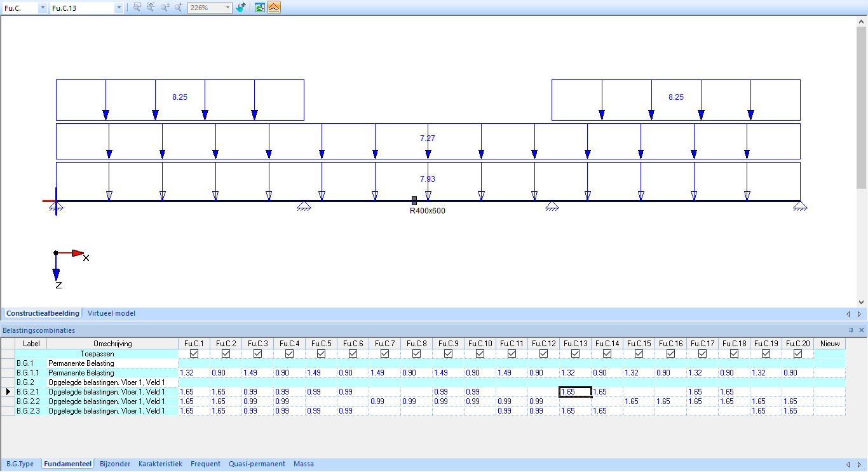The width and height of the screenshot is (868, 472).
Task: Select the diagram display icon
Action: pos(260,8)
